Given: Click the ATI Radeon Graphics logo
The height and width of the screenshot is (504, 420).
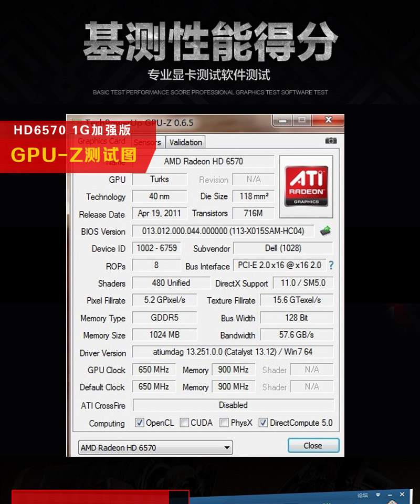Looking at the screenshot, I should tap(306, 186).
